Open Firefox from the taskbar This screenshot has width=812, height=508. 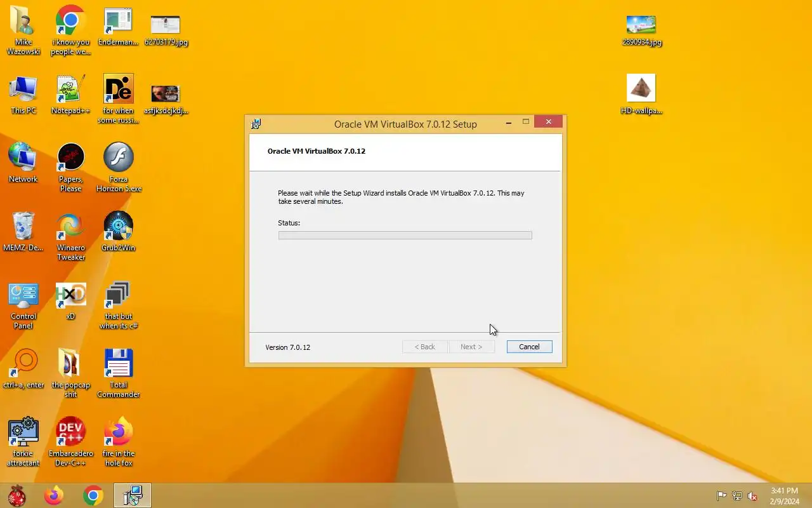point(54,495)
